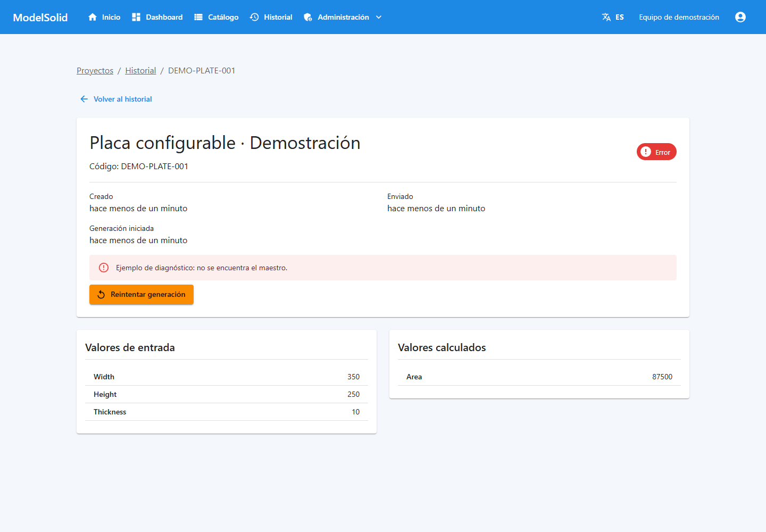766x532 pixels.
Task: Expand the Administración dropdown chevron
Action: click(x=379, y=17)
